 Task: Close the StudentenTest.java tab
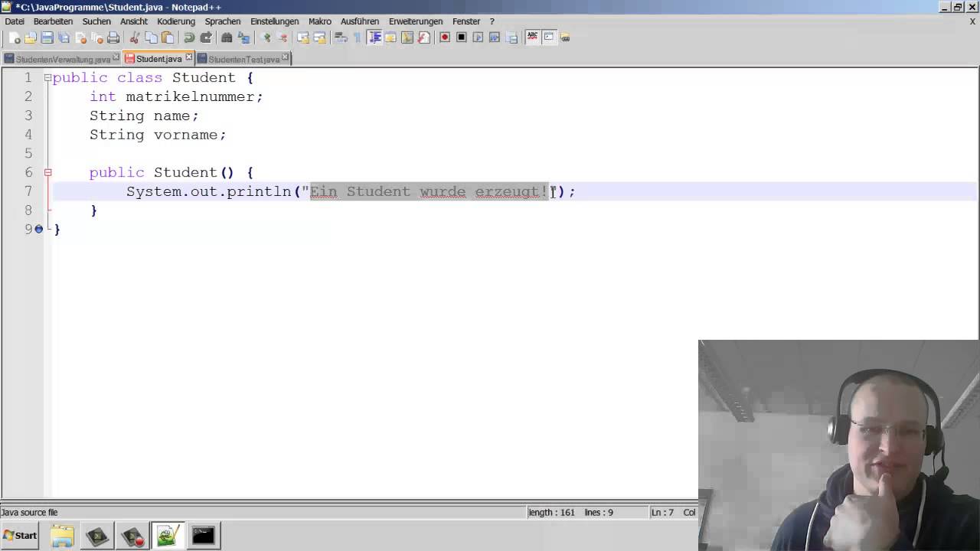point(285,57)
